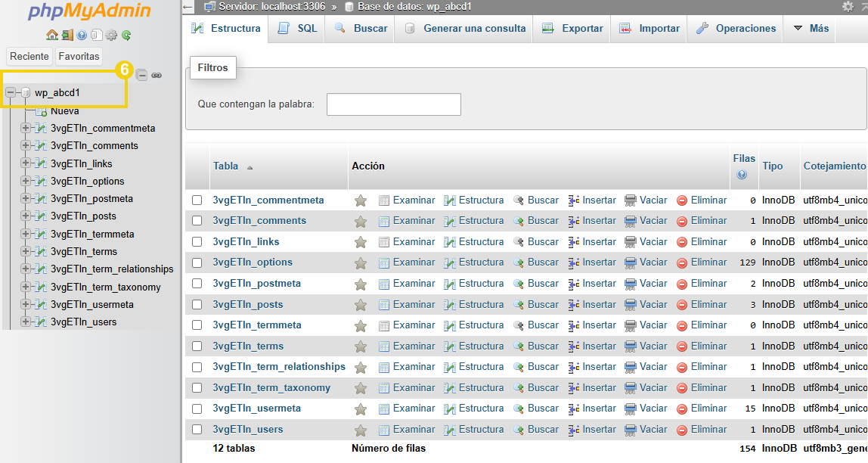The width and height of the screenshot is (868, 463).
Task: Click the link chain icon above the tree
Action: pyautogui.click(x=157, y=74)
